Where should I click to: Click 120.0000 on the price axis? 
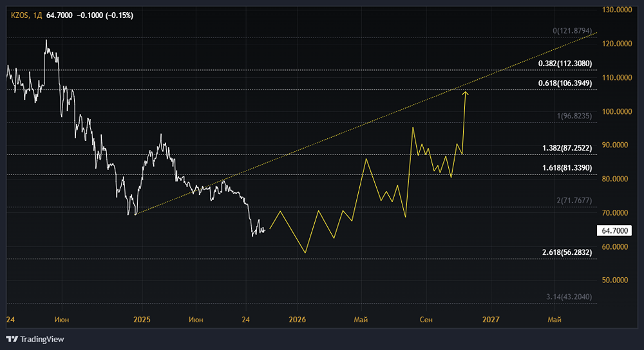click(617, 44)
